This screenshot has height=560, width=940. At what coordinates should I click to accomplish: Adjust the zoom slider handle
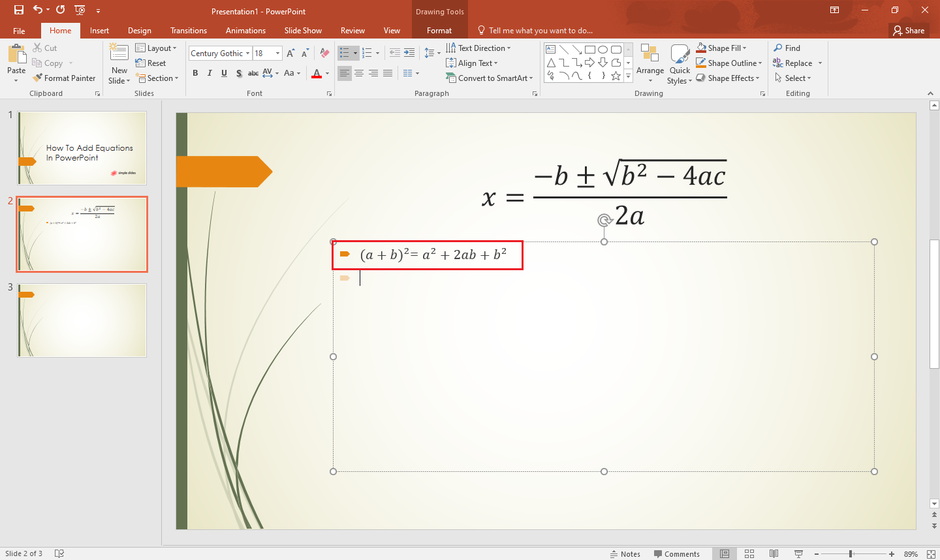[851, 553]
